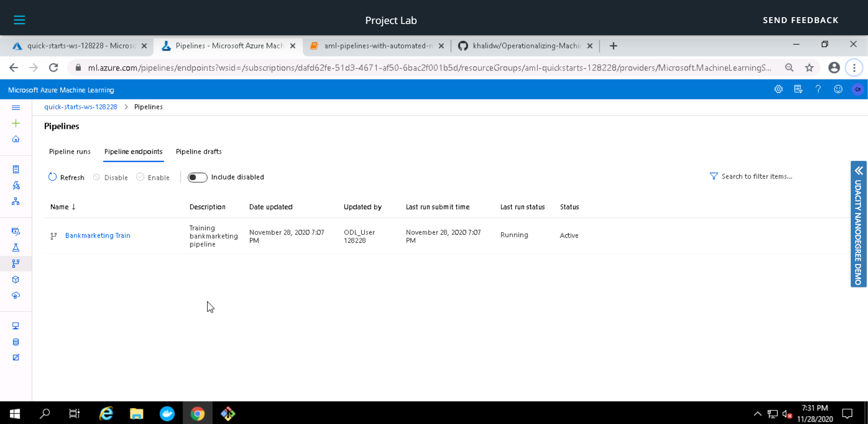Close the aml-pipelines-with-automated tab
868x424 pixels.
point(441,46)
